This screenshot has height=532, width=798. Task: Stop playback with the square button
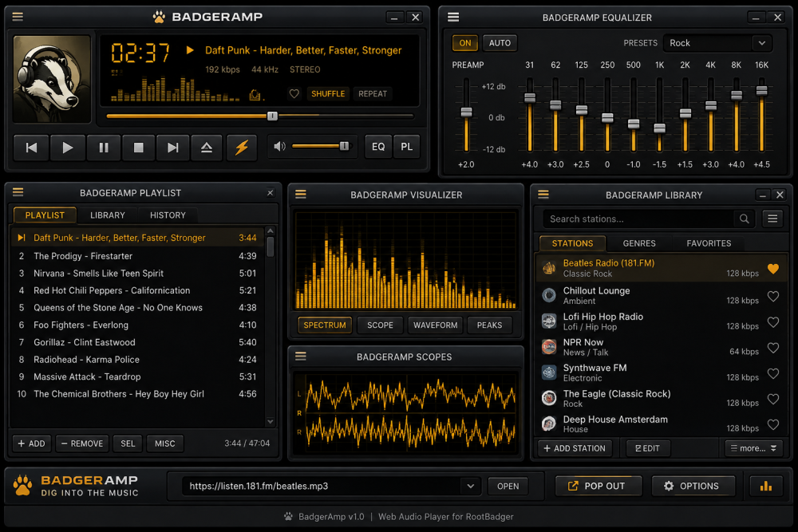[138, 148]
